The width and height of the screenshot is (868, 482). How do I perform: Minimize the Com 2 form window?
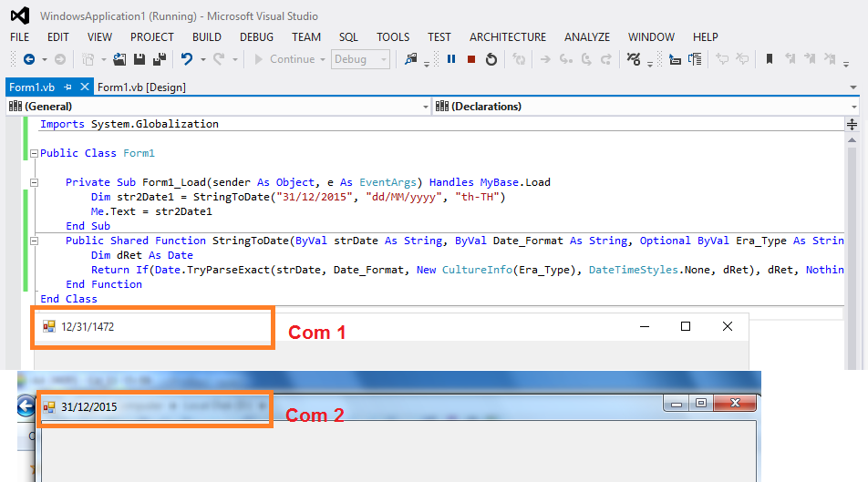click(x=676, y=404)
